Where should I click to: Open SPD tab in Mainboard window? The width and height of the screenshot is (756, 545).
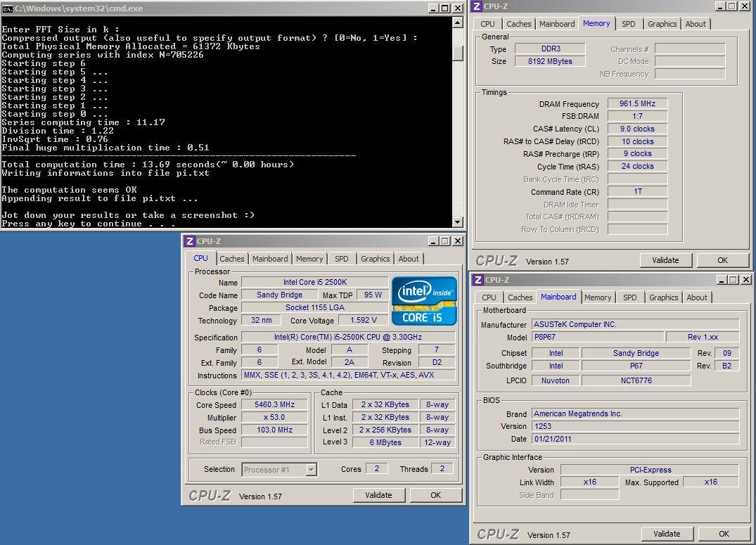pos(629,297)
